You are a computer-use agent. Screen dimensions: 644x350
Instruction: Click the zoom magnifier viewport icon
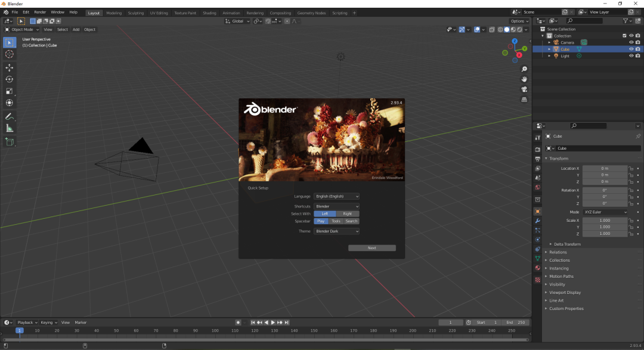click(x=524, y=69)
